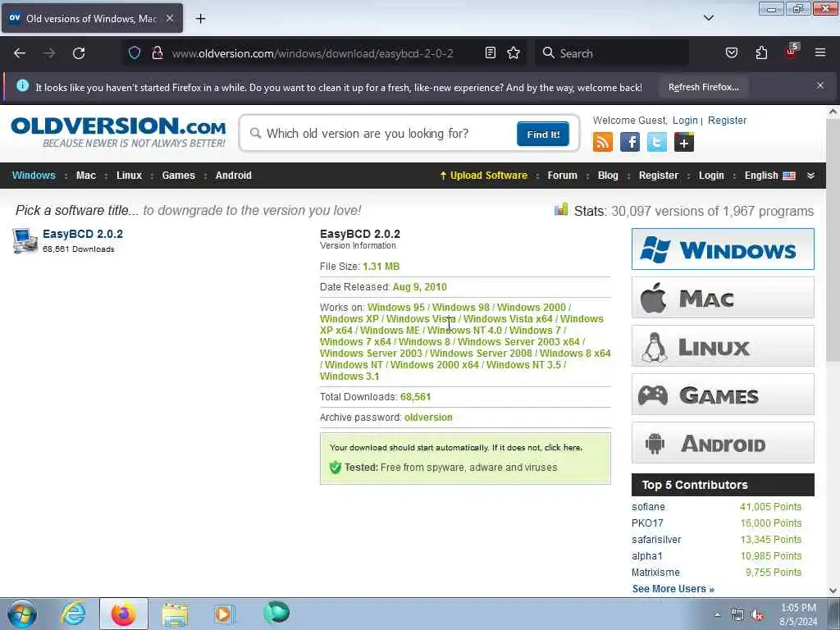Open the tracking protection shield icon

135,52
